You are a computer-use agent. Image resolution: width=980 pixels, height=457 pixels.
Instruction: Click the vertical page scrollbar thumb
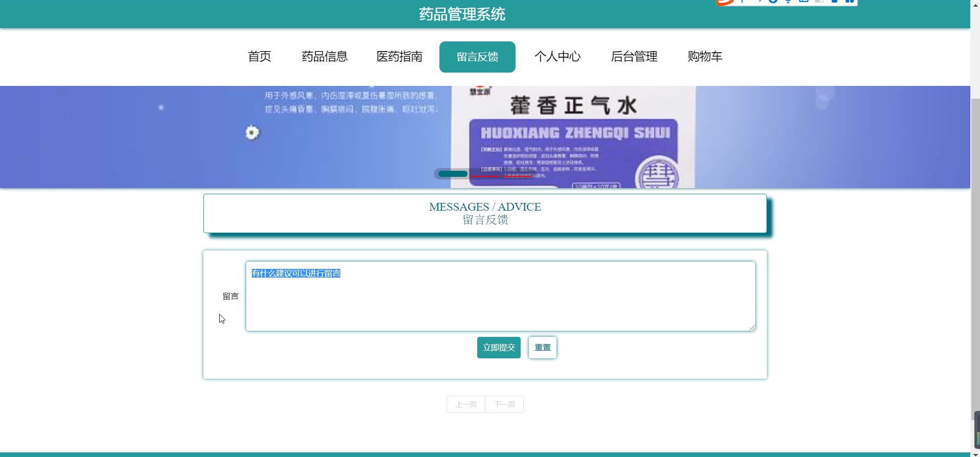click(x=975, y=258)
